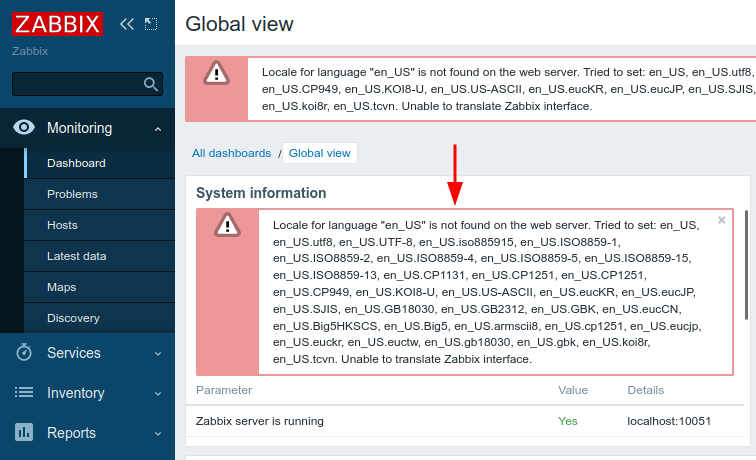This screenshot has height=460, width=756.
Task: Collapse the sidebar with double-chevron icon
Action: tap(127, 24)
